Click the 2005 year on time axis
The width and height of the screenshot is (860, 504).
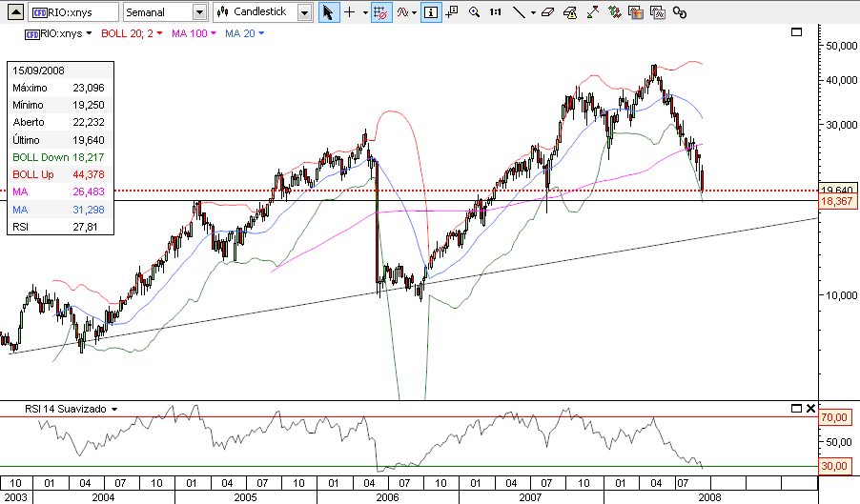click(245, 497)
